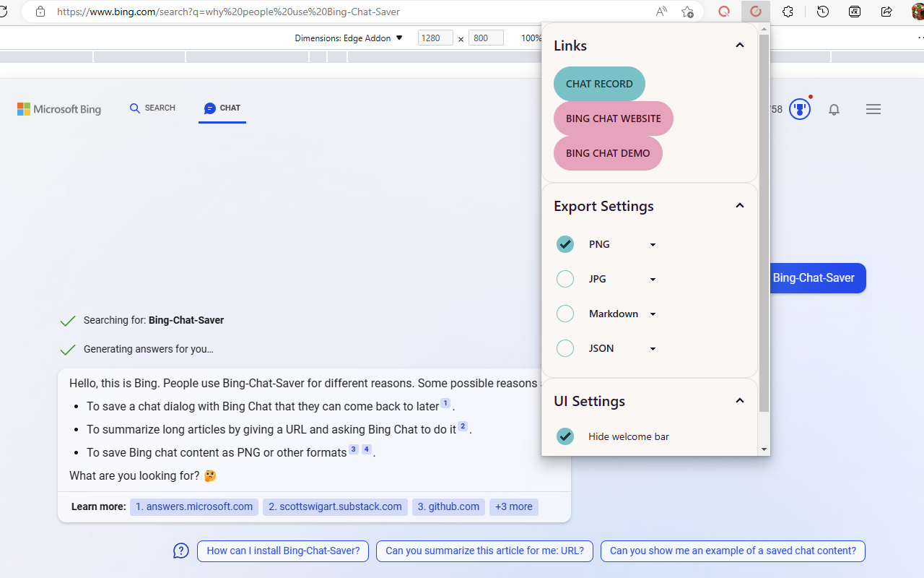Click the viewport width field 1280

click(435, 38)
